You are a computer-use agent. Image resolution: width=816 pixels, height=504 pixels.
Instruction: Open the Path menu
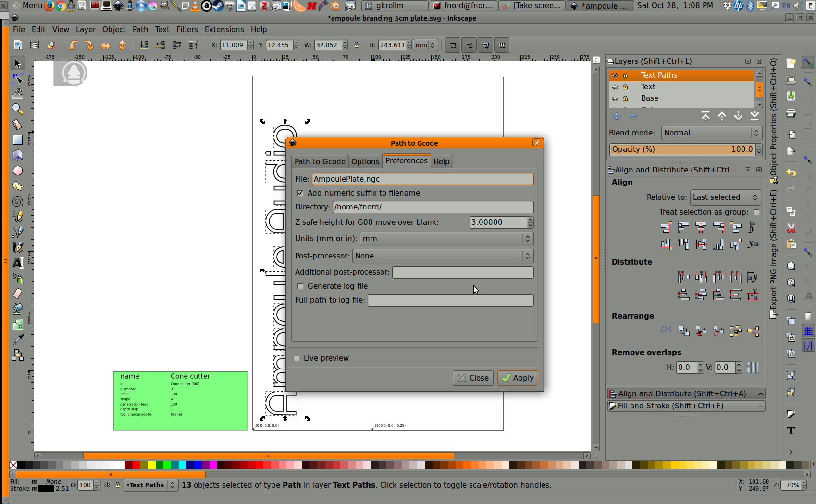point(140,30)
